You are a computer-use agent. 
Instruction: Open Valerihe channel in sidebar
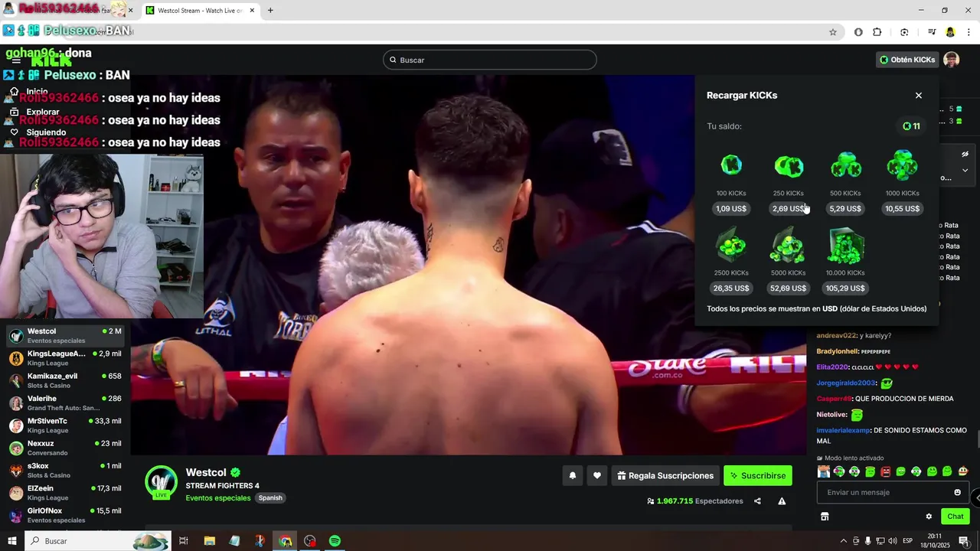click(64, 403)
